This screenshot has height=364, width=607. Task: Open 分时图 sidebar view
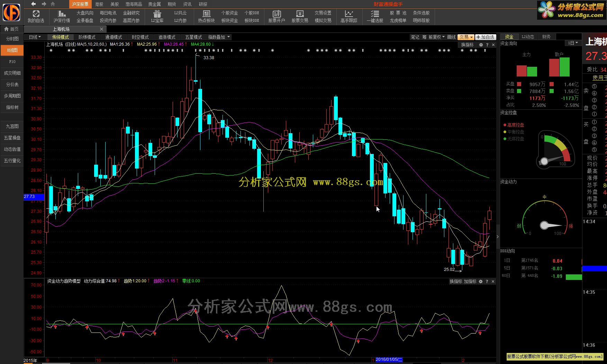[12, 39]
